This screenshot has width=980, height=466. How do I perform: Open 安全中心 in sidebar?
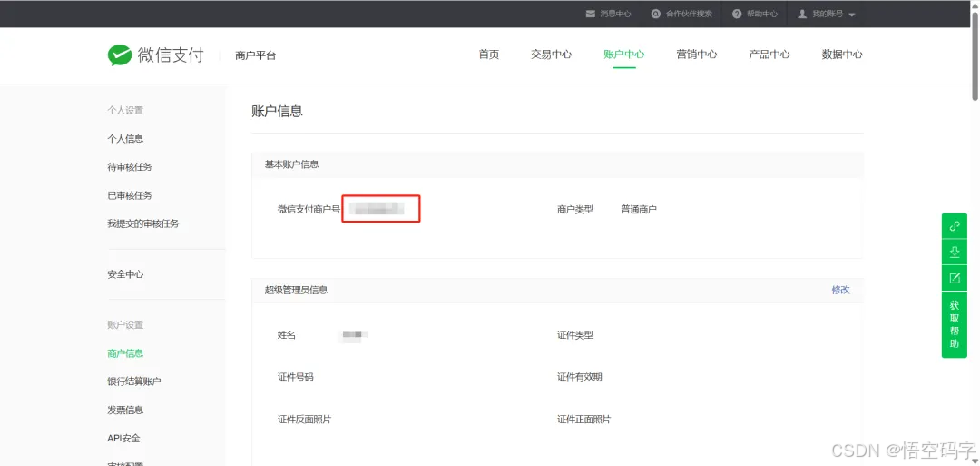(x=125, y=274)
